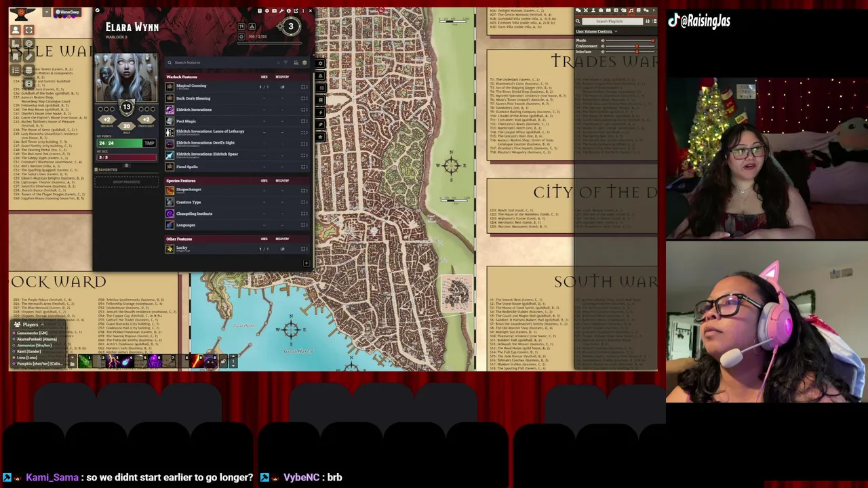Screen dimensions: 868x488
Task: Collapse the Players list
Action: pyautogui.click(x=42, y=325)
